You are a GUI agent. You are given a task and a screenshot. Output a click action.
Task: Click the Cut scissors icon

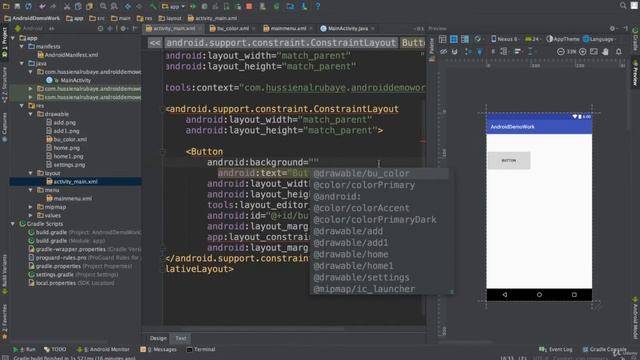67,6
